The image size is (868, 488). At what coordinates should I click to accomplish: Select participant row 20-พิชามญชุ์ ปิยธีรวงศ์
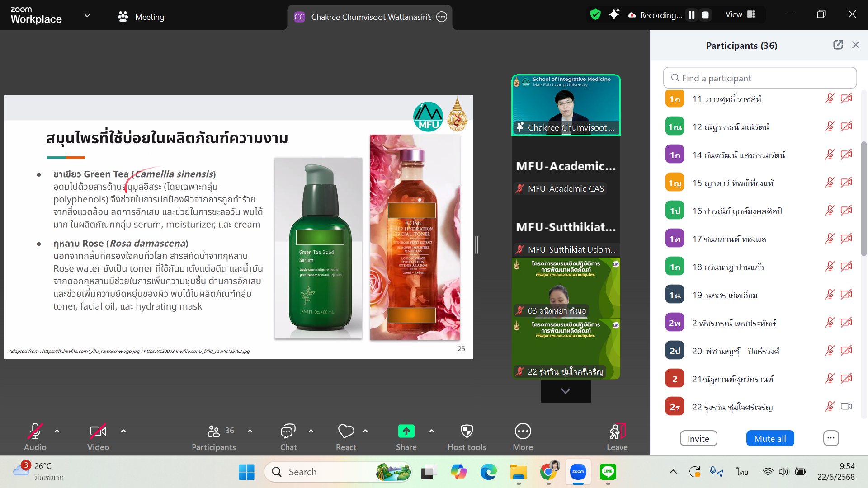point(759,351)
